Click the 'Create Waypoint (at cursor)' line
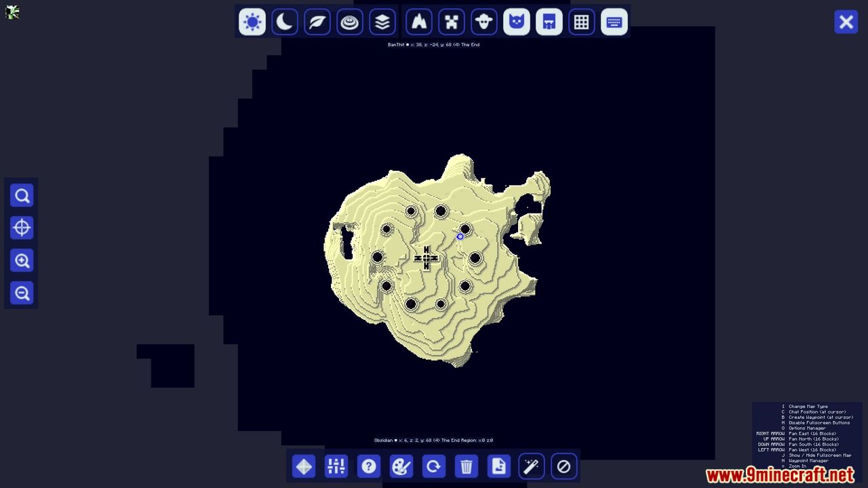This screenshot has height=488, width=868. 821,418
